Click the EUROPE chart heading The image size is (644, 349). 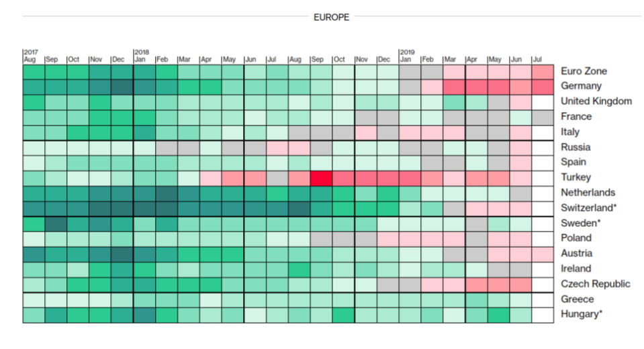tap(332, 17)
